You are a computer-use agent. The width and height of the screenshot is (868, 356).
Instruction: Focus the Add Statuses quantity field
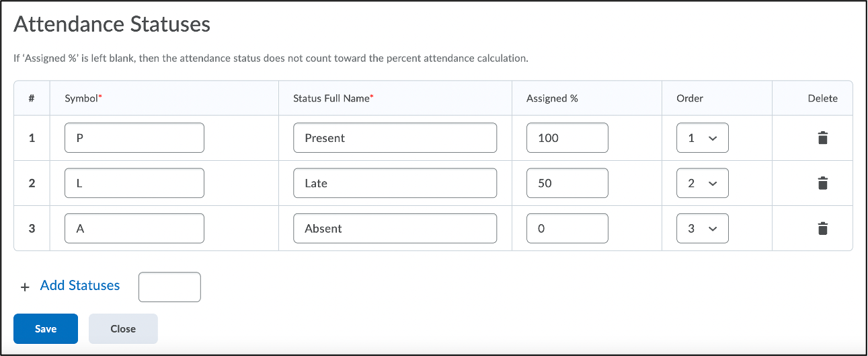[169, 287]
